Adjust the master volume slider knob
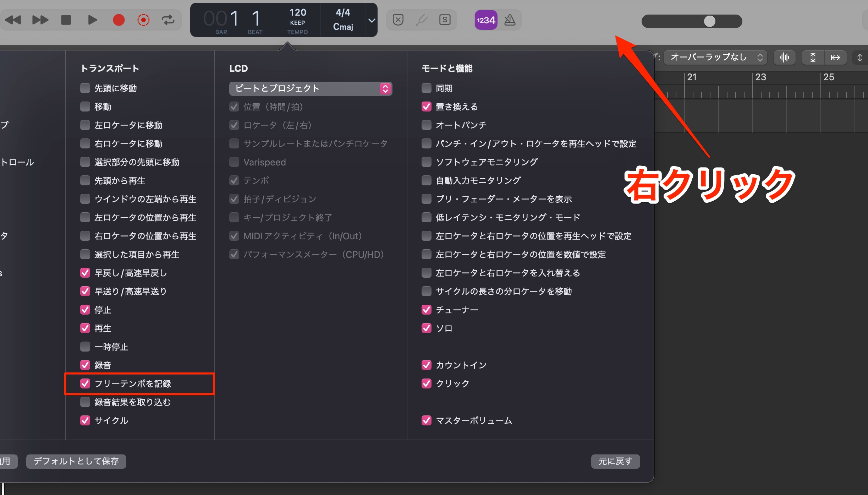This screenshot has height=495, width=868. tap(710, 21)
